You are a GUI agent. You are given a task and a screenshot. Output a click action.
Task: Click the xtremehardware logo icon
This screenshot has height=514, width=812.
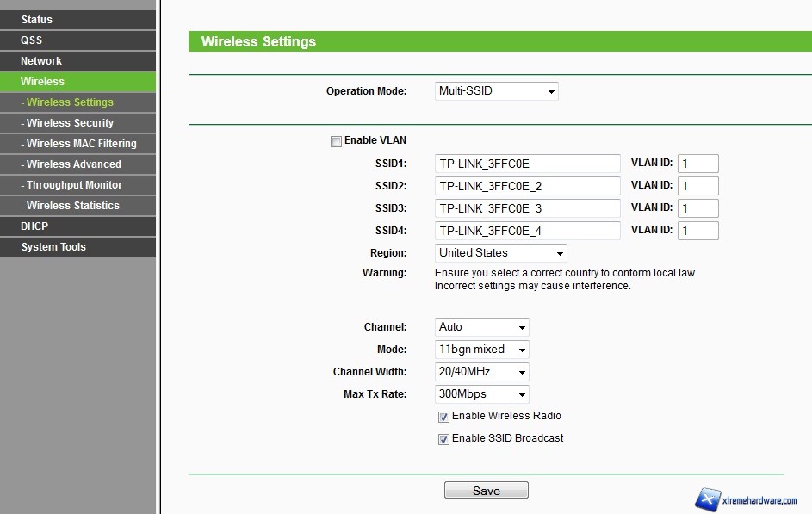coord(708,499)
